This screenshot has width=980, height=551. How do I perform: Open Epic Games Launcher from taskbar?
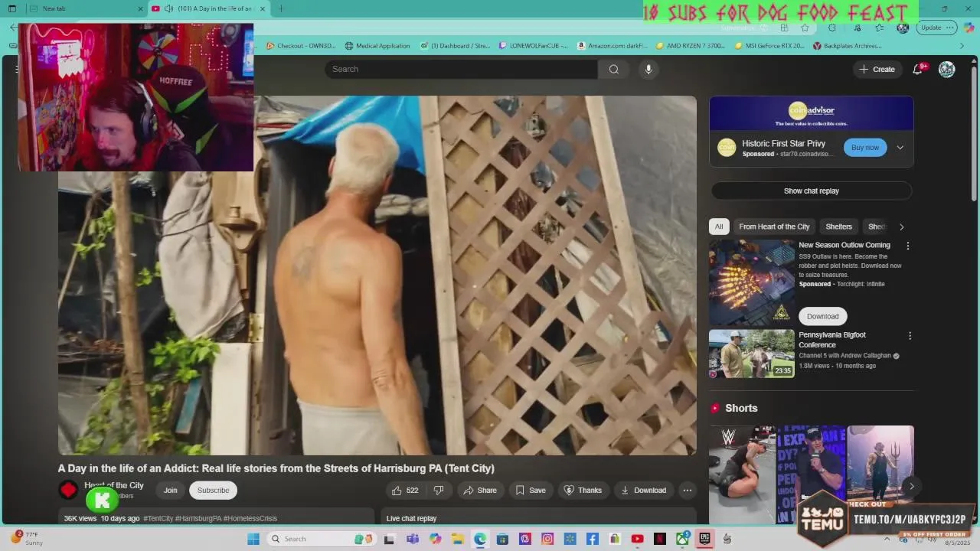coord(704,539)
